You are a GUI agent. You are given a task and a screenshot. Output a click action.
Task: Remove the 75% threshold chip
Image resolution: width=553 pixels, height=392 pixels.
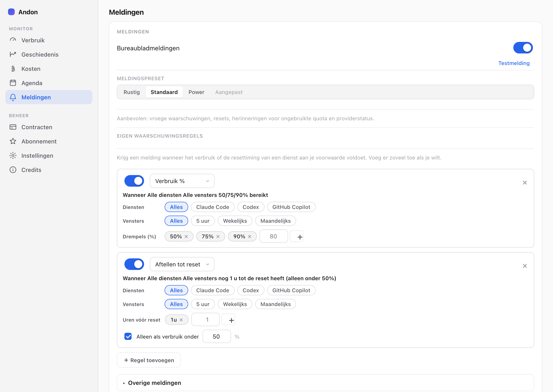218,237
